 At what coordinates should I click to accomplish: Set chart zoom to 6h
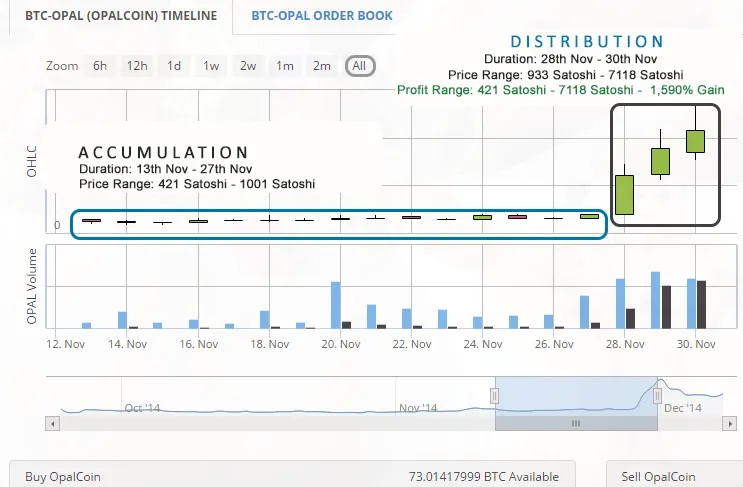click(x=100, y=66)
